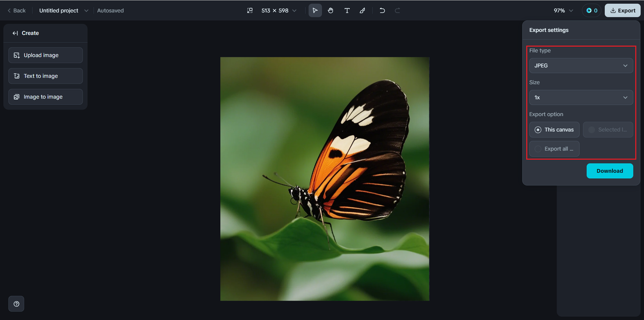Click the Redo arrow

click(x=397, y=11)
